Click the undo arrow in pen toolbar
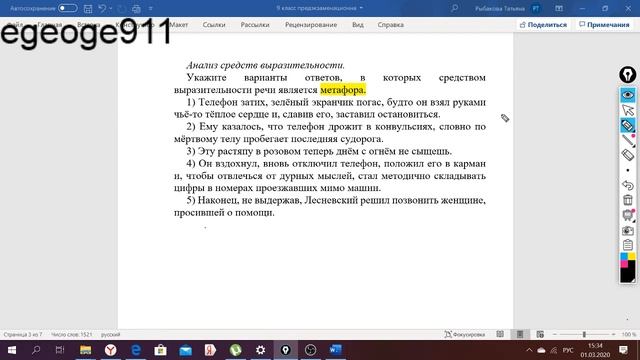 coord(628,185)
